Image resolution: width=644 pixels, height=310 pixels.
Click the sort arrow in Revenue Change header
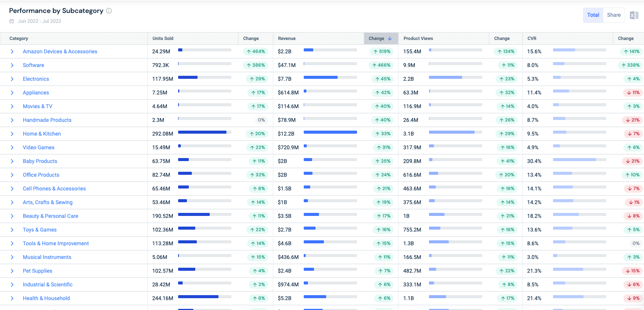coord(390,38)
